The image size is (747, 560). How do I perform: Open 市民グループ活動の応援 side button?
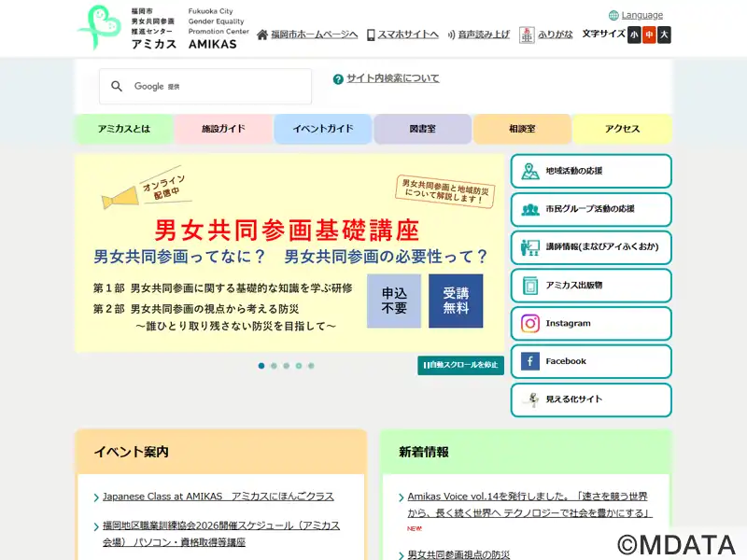point(591,209)
